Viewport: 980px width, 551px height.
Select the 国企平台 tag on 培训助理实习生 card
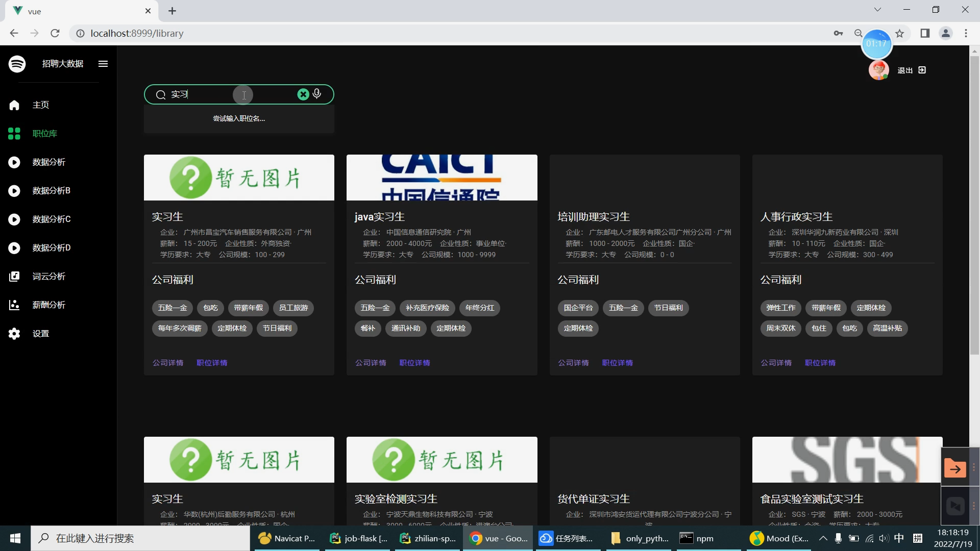pyautogui.click(x=578, y=308)
